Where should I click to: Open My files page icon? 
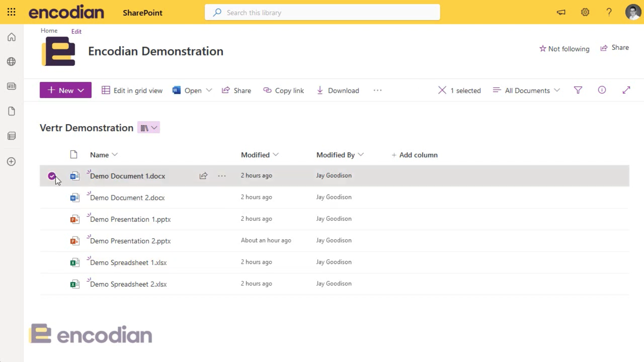tap(11, 111)
